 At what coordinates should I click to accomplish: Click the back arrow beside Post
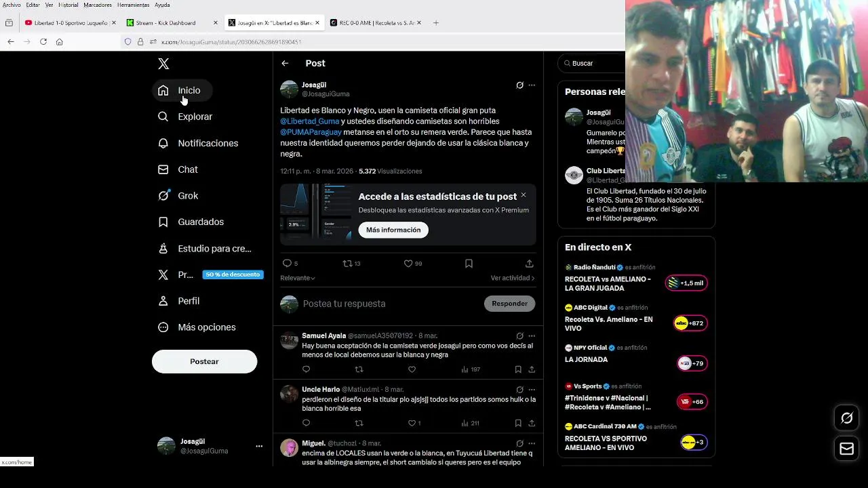[285, 63]
